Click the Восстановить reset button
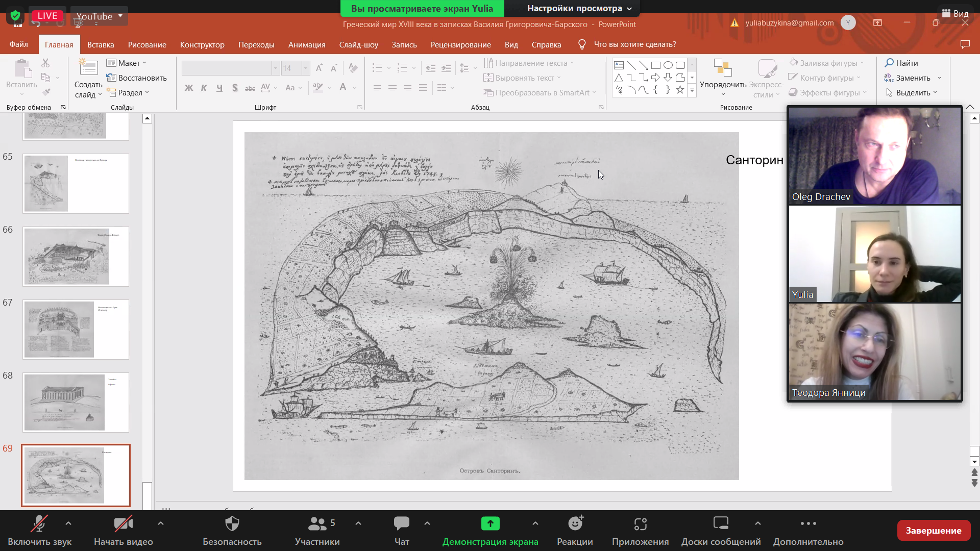The width and height of the screenshot is (980, 551). point(137,78)
